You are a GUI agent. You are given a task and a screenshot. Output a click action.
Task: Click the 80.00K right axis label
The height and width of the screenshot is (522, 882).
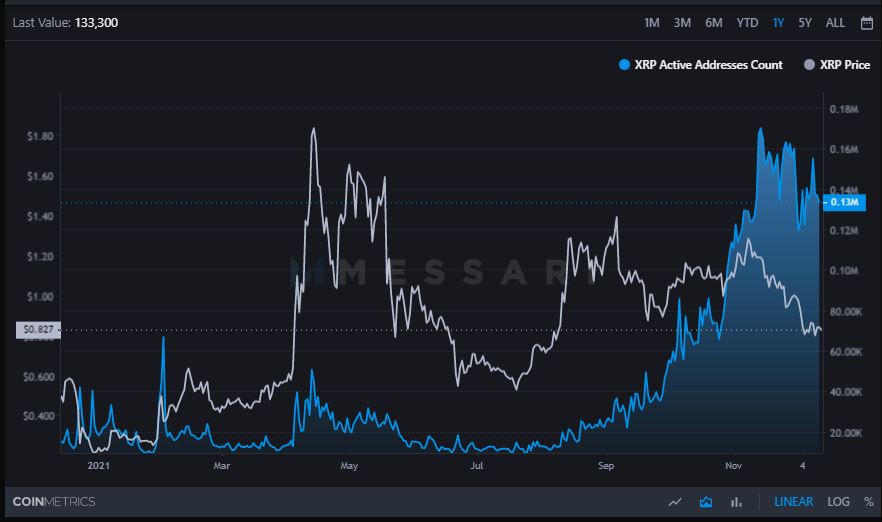tap(846, 312)
